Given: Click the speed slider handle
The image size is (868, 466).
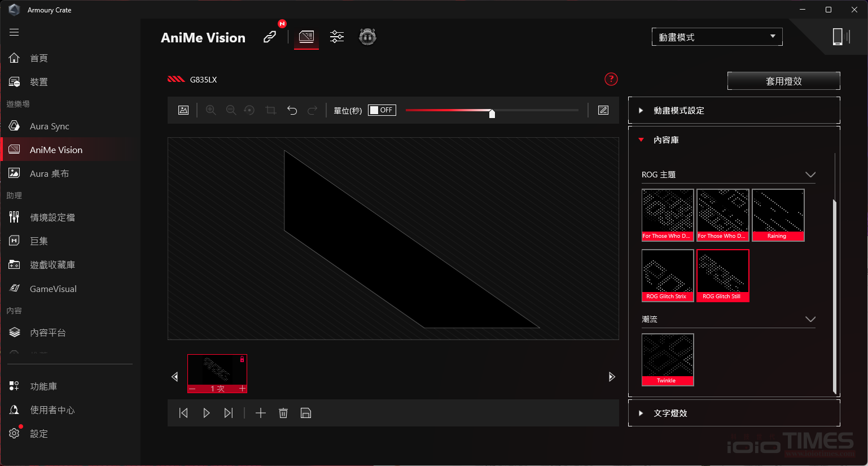Looking at the screenshot, I should [x=492, y=114].
